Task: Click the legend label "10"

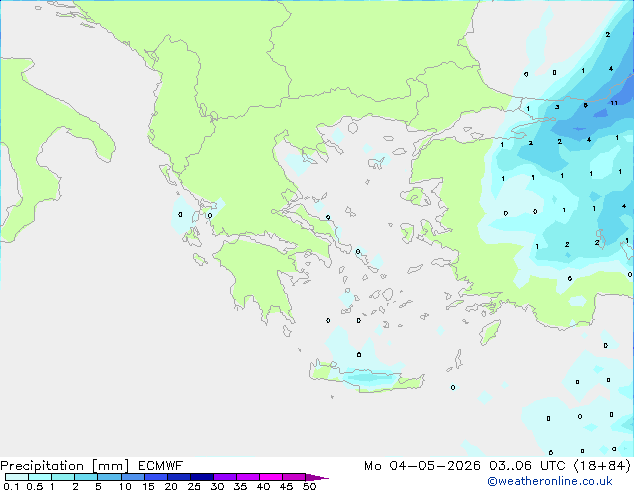Action: point(125,486)
